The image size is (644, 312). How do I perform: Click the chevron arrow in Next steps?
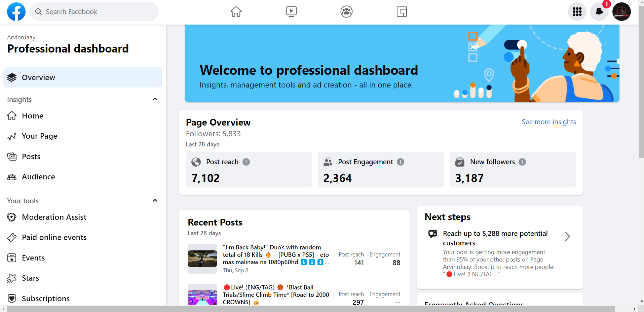click(x=568, y=237)
